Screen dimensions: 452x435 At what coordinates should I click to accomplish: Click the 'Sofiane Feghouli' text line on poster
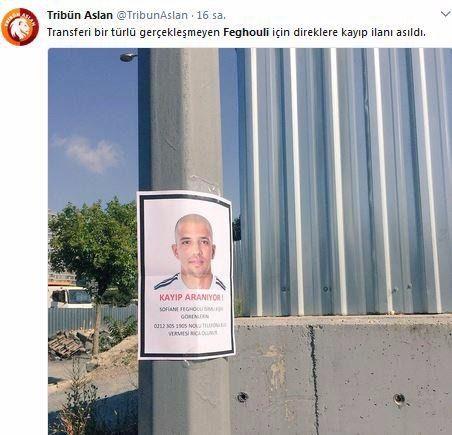point(191,309)
